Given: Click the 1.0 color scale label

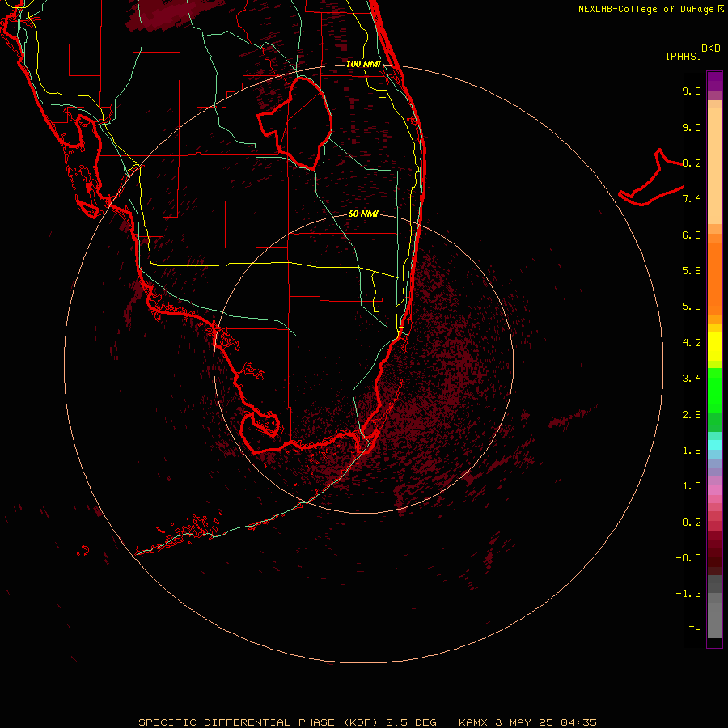Looking at the screenshot, I should tap(692, 486).
